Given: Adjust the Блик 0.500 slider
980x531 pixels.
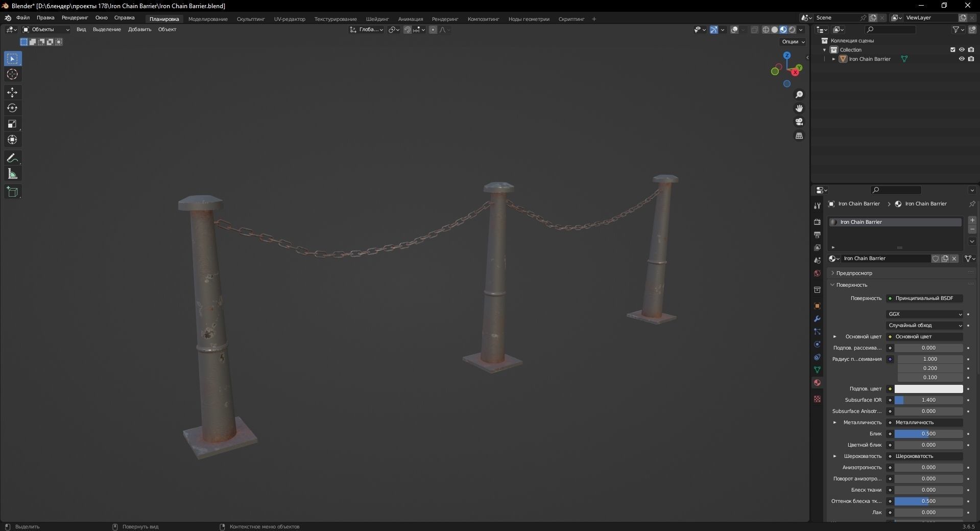Looking at the screenshot, I should point(928,434).
